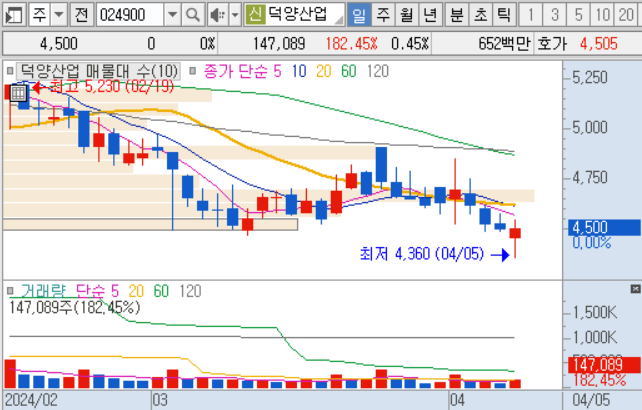Switch to 초 second chart
Screen dimensions: 642x410
[480, 15]
